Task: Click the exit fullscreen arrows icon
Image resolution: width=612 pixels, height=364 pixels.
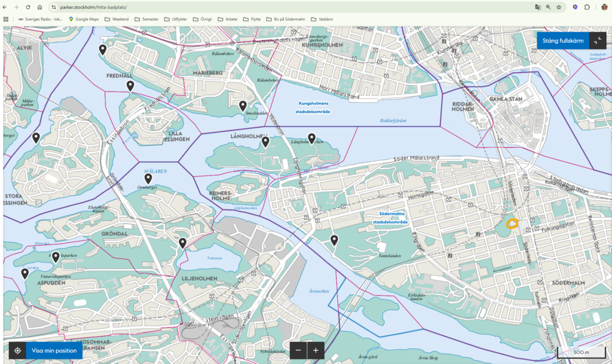Action: [598, 40]
